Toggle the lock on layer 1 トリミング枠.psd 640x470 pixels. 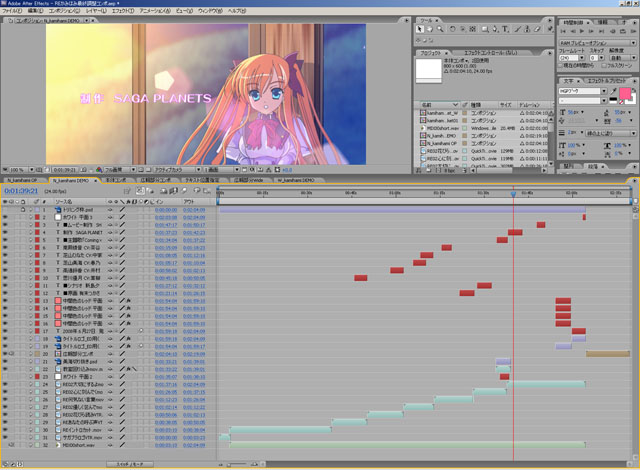coord(23,210)
